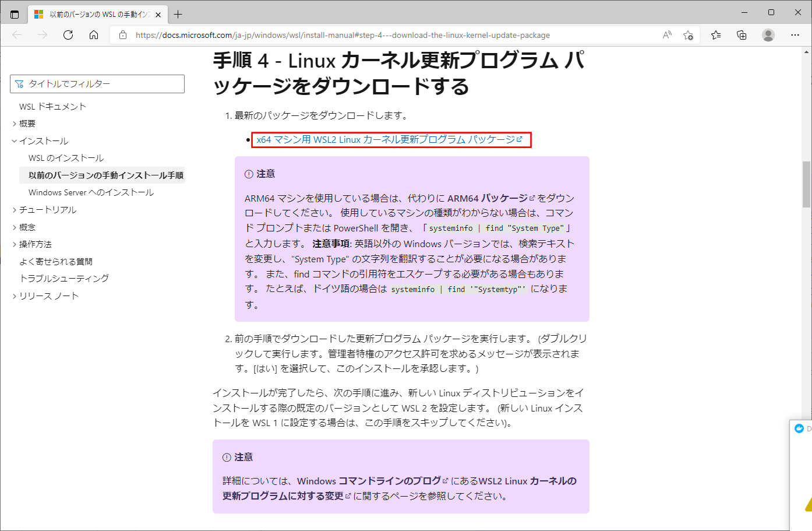The image size is (812, 531).
Task: Open よく寄せられる質問 page
Action: point(56,262)
